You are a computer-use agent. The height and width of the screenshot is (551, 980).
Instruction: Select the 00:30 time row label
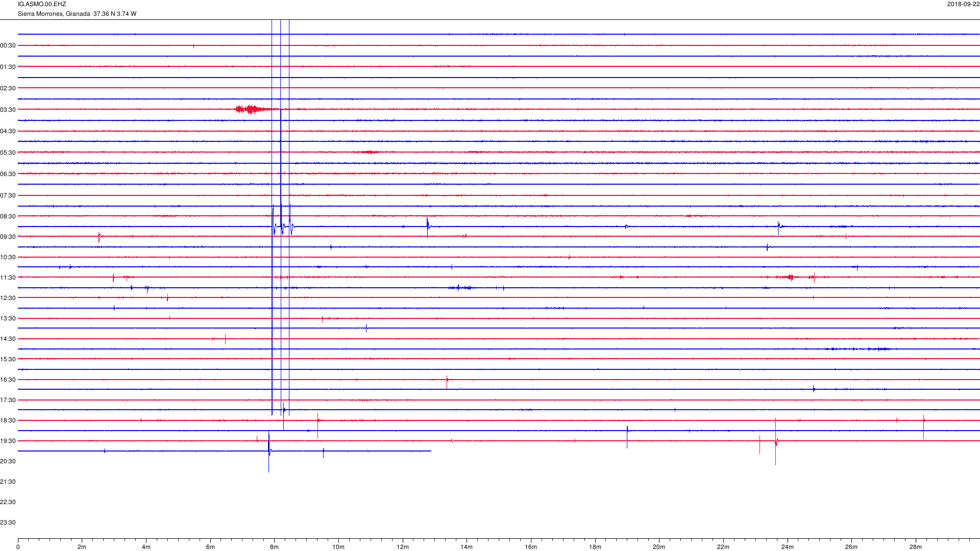8,45
